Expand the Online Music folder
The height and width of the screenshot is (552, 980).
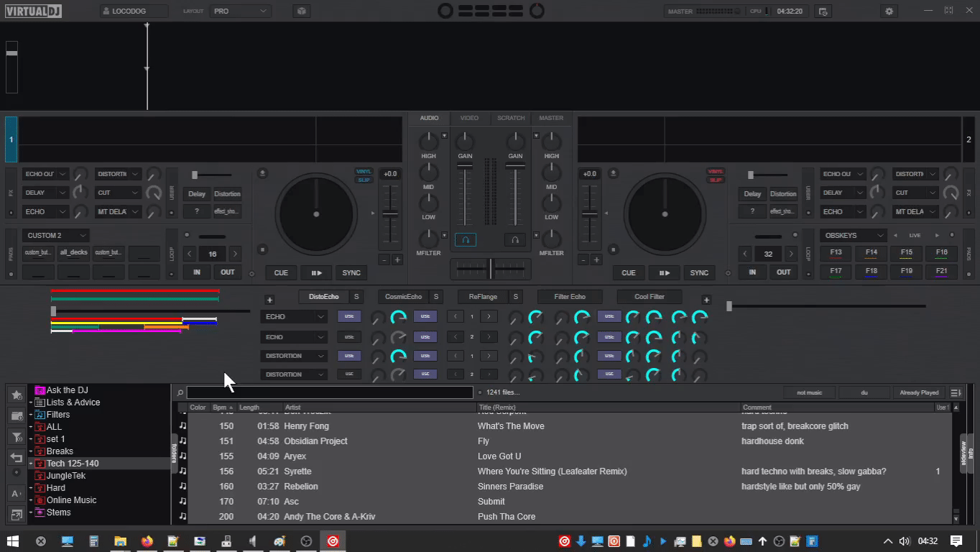pos(31,501)
